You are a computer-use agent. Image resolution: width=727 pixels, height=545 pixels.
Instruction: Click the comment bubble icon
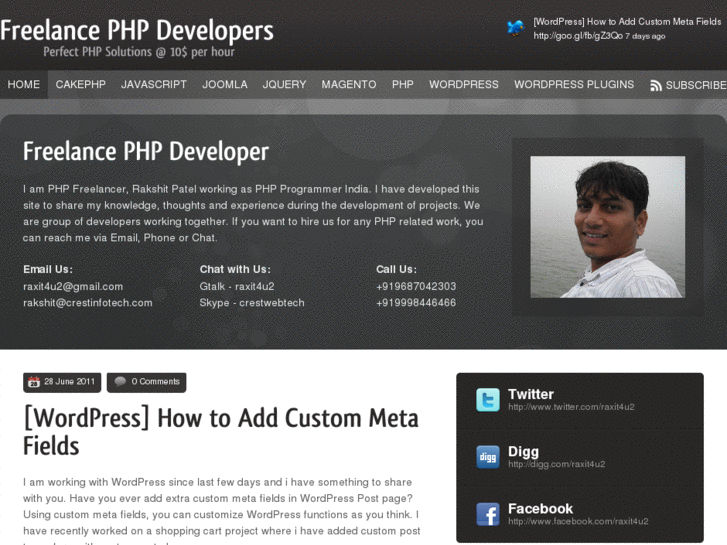(120, 382)
